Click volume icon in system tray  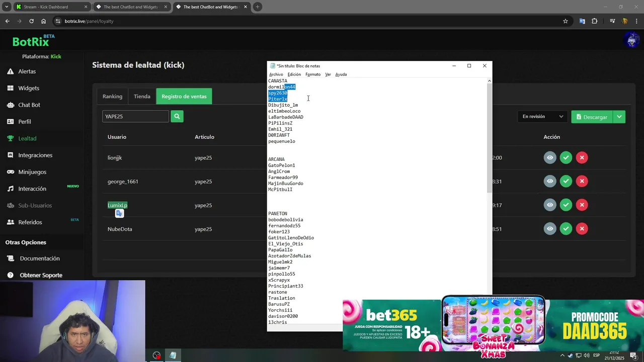pyautogui.click(x=587, y=355)
